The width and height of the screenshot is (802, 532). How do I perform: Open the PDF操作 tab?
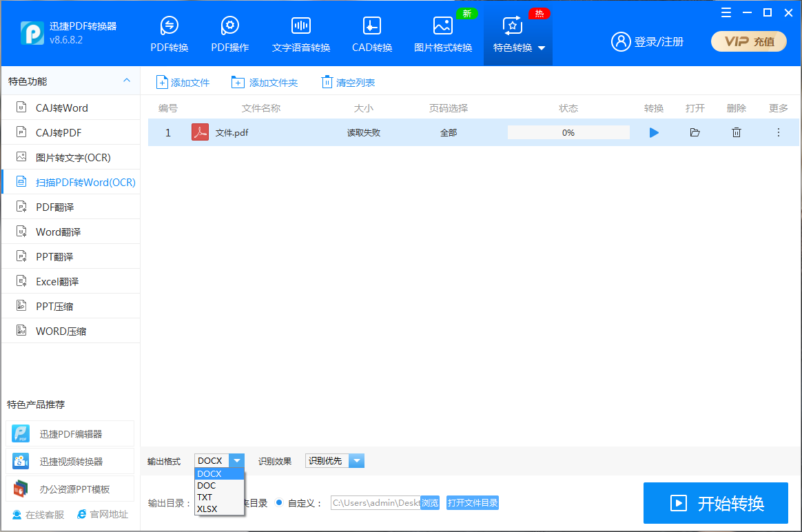pos(229,34)
